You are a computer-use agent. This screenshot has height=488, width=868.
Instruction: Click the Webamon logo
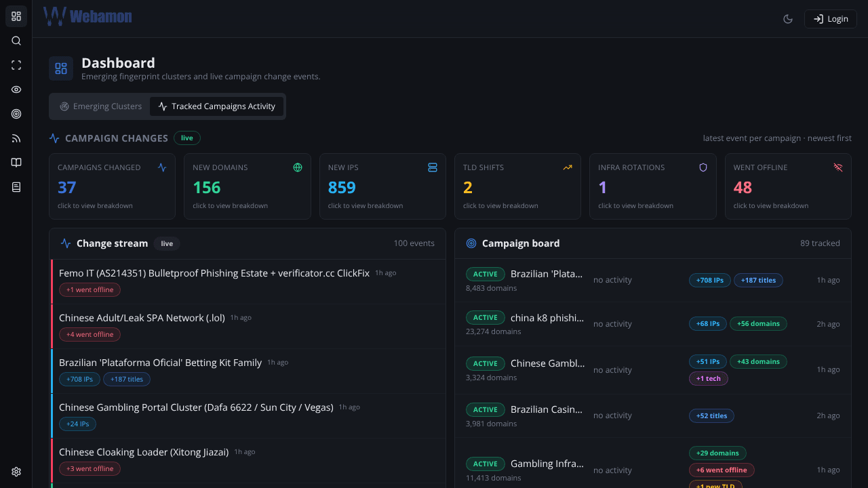[87, 16]
